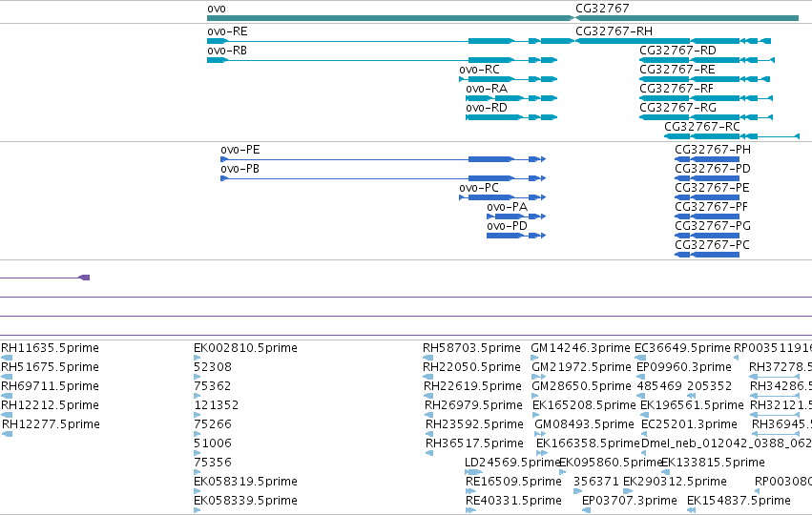
Task: Select GM08493.5prime EST label
Action: pos(584,425)
